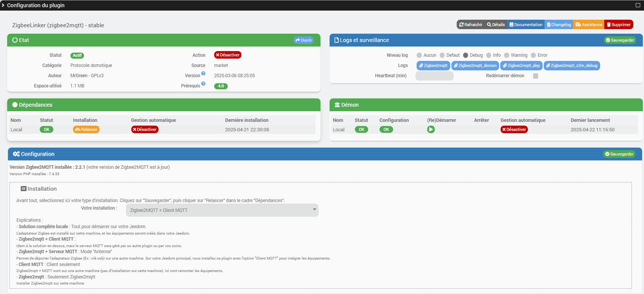The width and height of the screenshot is (644, 294).
Task: Click the Logs et surveillance file icon
Action: [x=337, y=40]
